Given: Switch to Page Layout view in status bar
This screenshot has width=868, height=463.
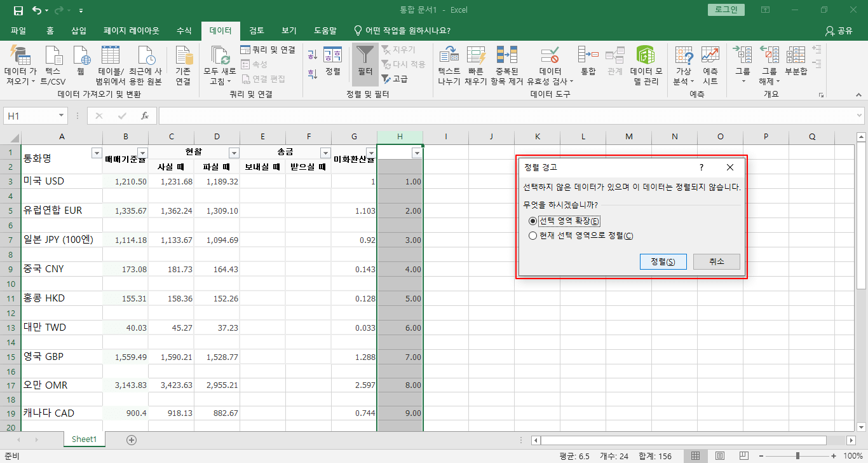Looking at the screenshot, I should coord(719,456).
